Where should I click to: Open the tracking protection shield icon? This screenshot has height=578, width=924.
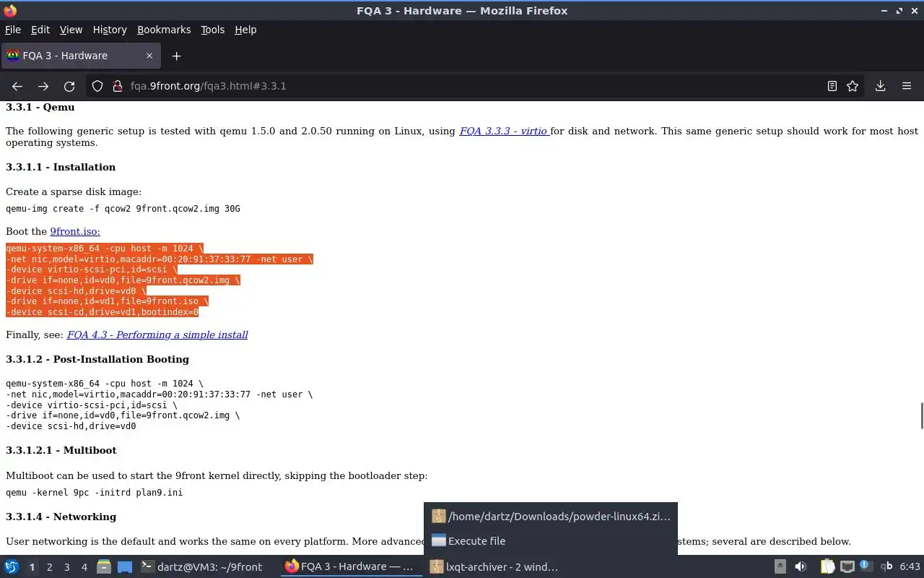[x=97, y=86]
